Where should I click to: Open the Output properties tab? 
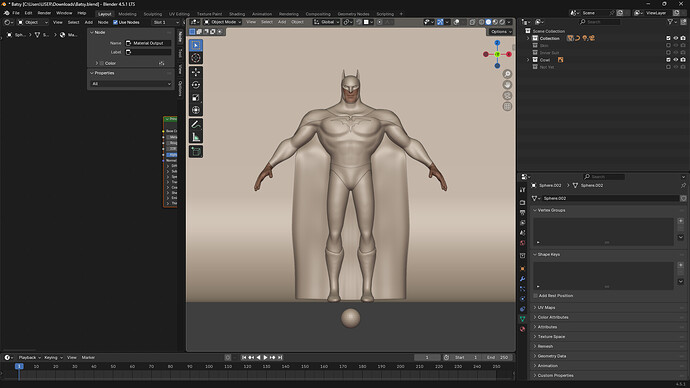coord(522,213)
